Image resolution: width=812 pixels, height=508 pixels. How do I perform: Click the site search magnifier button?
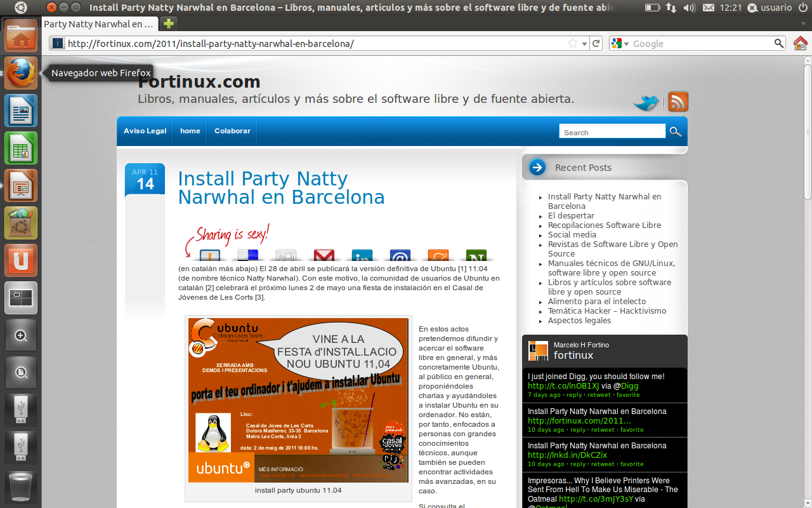pos(676,132)
